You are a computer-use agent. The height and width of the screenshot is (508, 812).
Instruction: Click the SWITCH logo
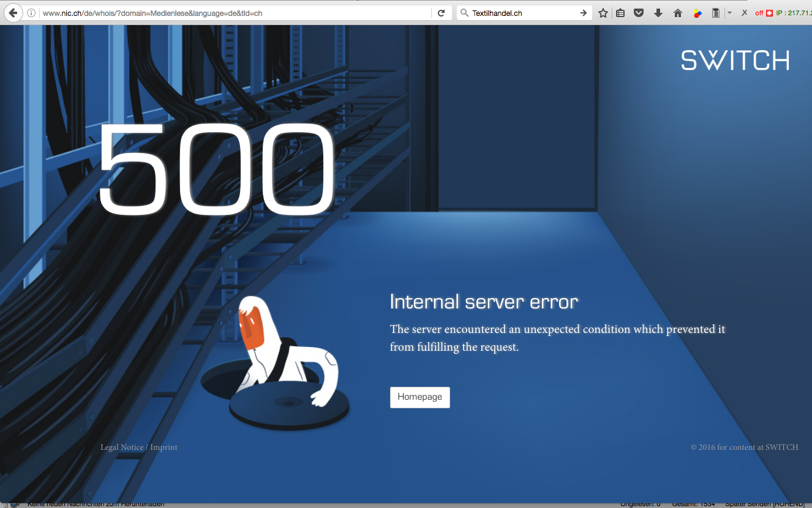pyautogui.click(x=735, y=61)
